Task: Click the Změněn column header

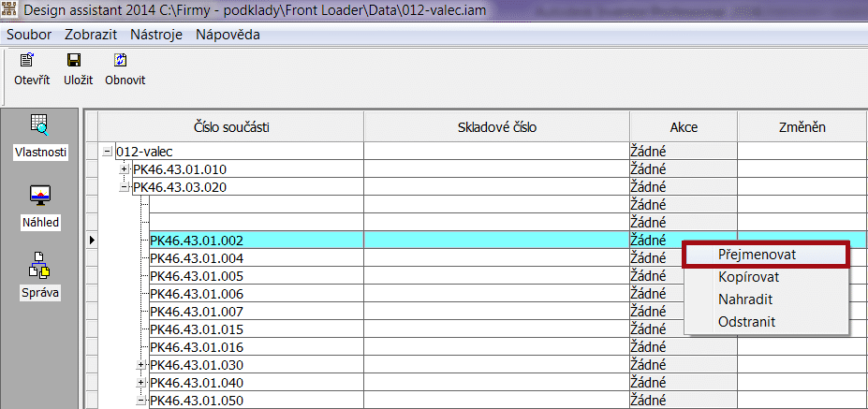Action: tap(802, 127)
